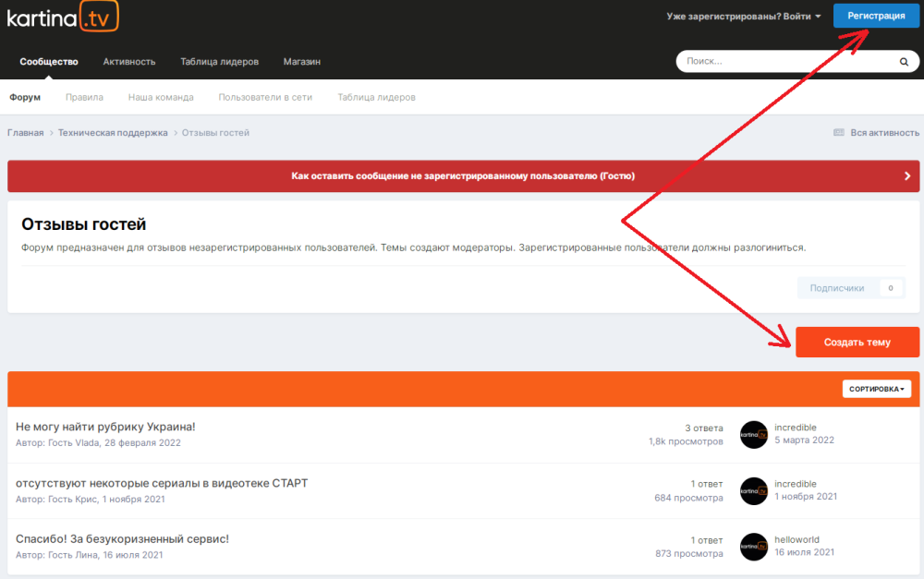Click the Создать тему button
924x579 pixels.
[857, 342]
